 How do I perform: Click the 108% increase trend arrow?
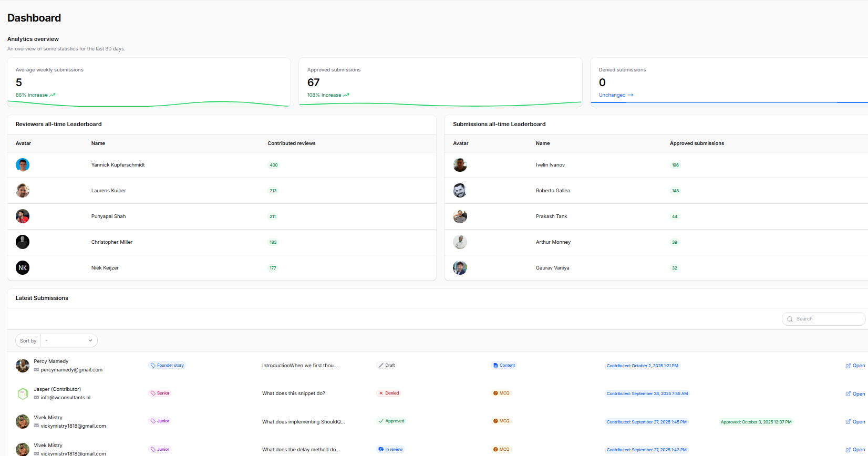coord(346,95)
